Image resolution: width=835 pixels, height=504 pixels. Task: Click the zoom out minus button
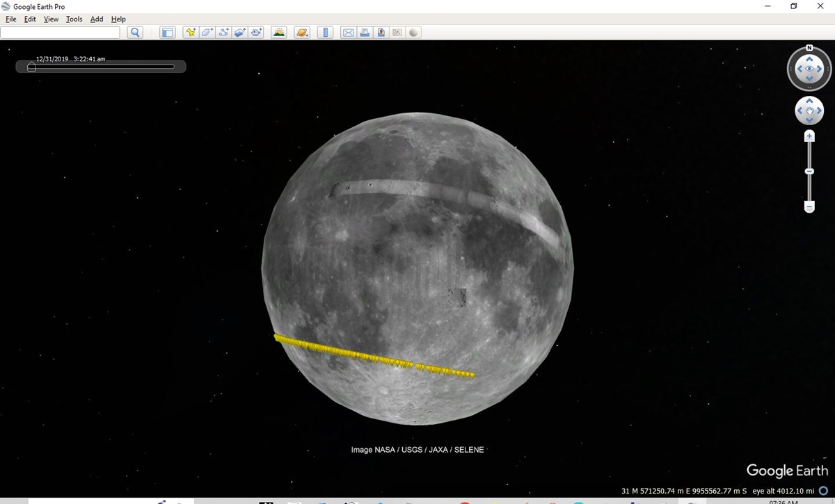(x=809, y=206)
